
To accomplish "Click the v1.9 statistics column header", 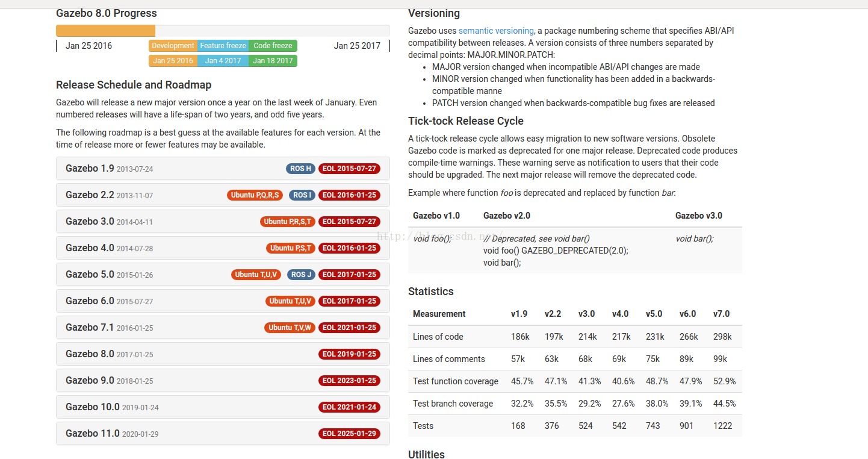I will click(519, 314).
